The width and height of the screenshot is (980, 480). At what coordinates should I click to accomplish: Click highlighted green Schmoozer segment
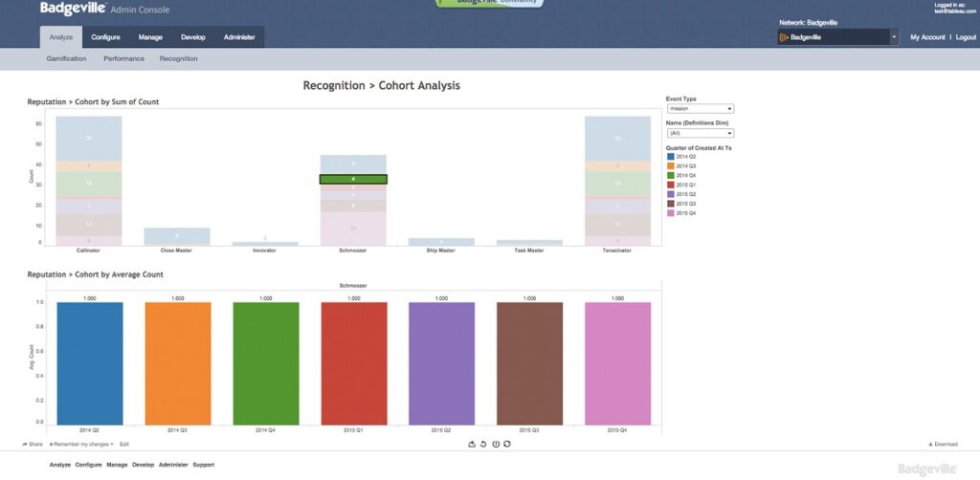353,179
